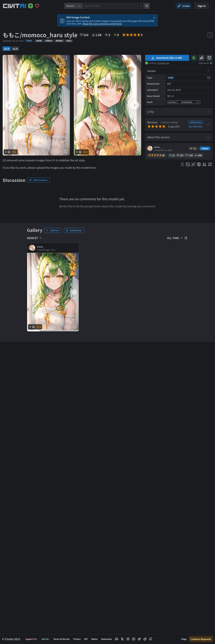The image size is (215, 644).
Task: Open GitHub icon in footer
Action: pos(151,639)
